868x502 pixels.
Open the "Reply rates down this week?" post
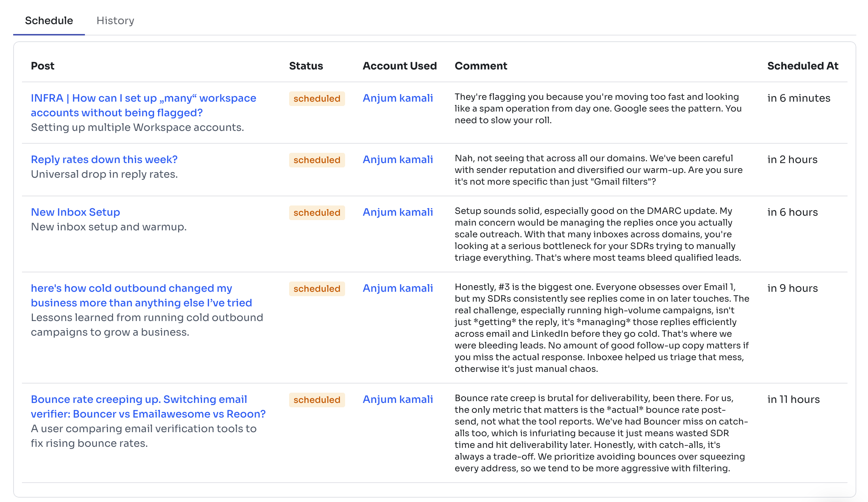coord(104,159)
